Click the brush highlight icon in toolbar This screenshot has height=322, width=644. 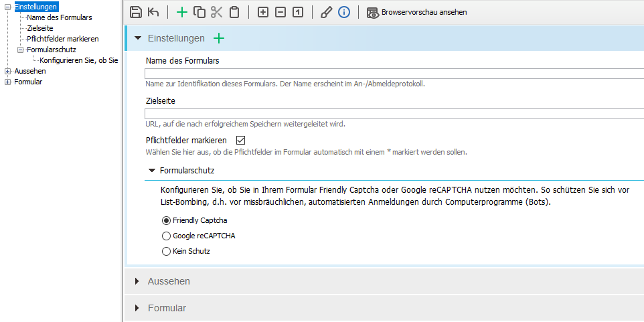[x=326, y=12]
